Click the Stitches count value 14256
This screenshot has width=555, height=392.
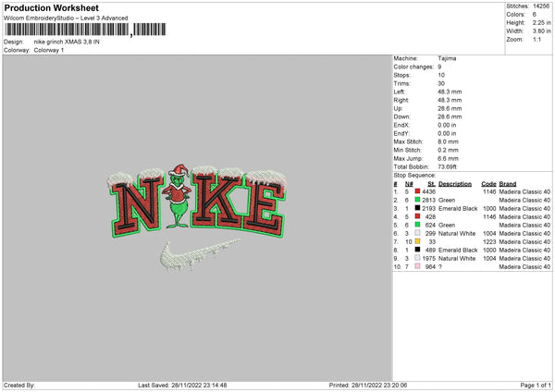(540, 6)
